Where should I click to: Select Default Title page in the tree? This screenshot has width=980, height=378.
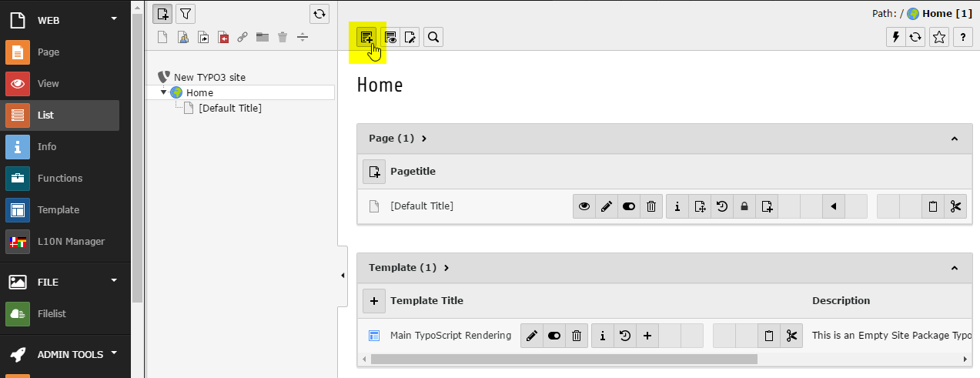(229, 109)
